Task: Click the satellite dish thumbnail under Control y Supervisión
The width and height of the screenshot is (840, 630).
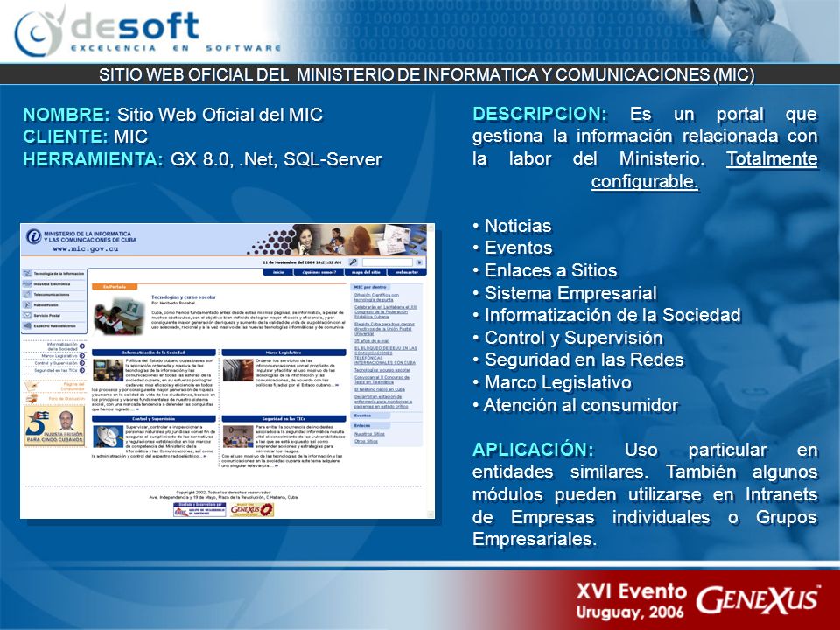Action: pos(108,437)
